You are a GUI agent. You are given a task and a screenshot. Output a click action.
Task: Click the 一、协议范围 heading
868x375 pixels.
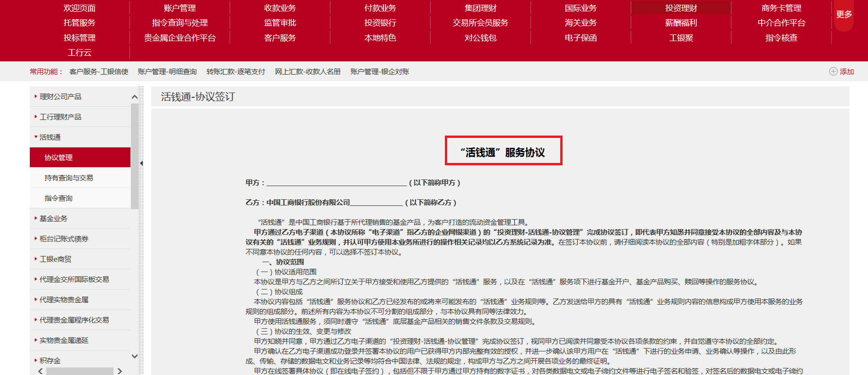283,262
